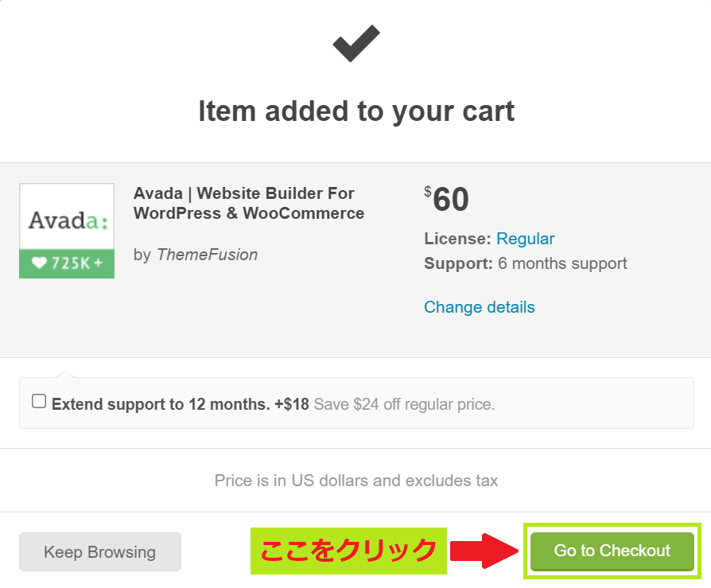This screenshot has height=588, width=711.
Task: Click Keep Browsing to continue shopping
Action: point(99,551)
